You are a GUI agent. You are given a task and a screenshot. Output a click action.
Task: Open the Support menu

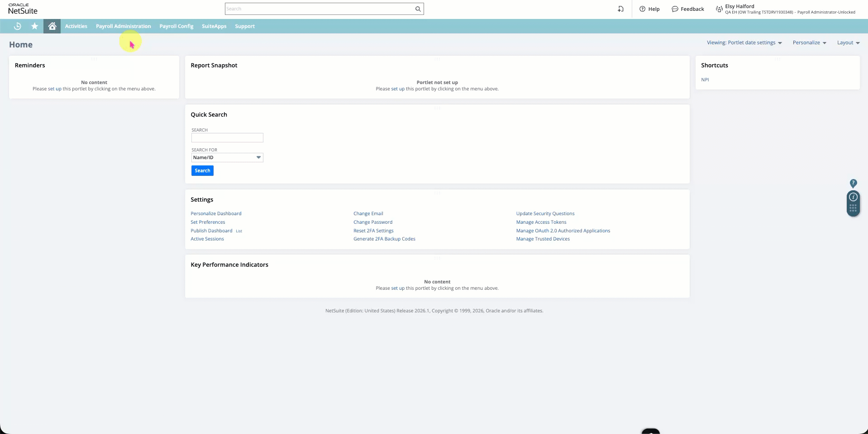[245, 26]
